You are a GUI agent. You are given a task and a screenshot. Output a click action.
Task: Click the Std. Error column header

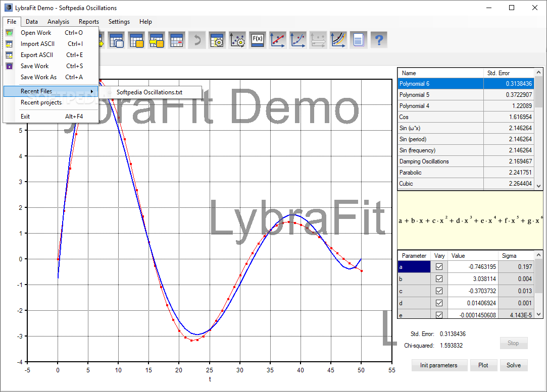(x=509, y=73)
